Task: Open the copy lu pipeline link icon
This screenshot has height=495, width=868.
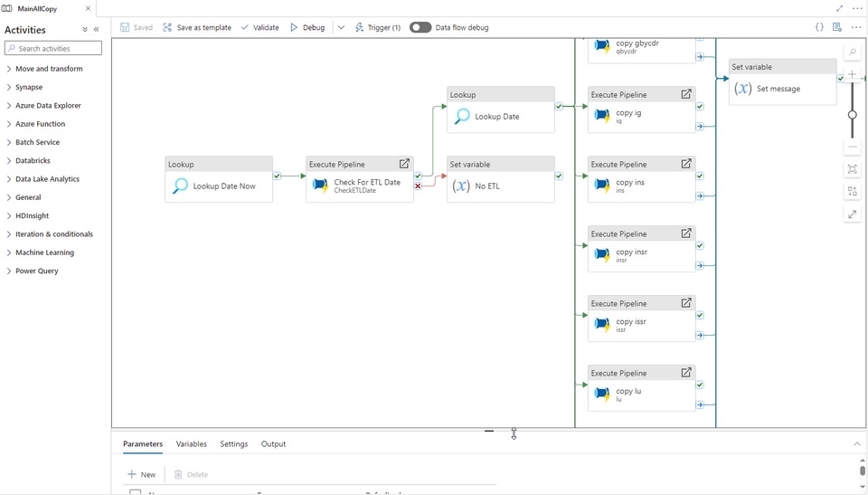Action: [686, 373]
